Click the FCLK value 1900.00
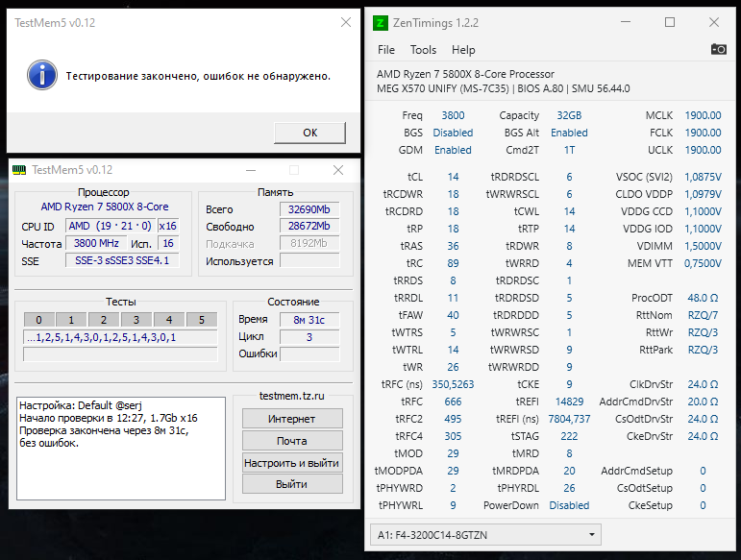This screenshot has width=741, height=560. click(x=704, y=133)
